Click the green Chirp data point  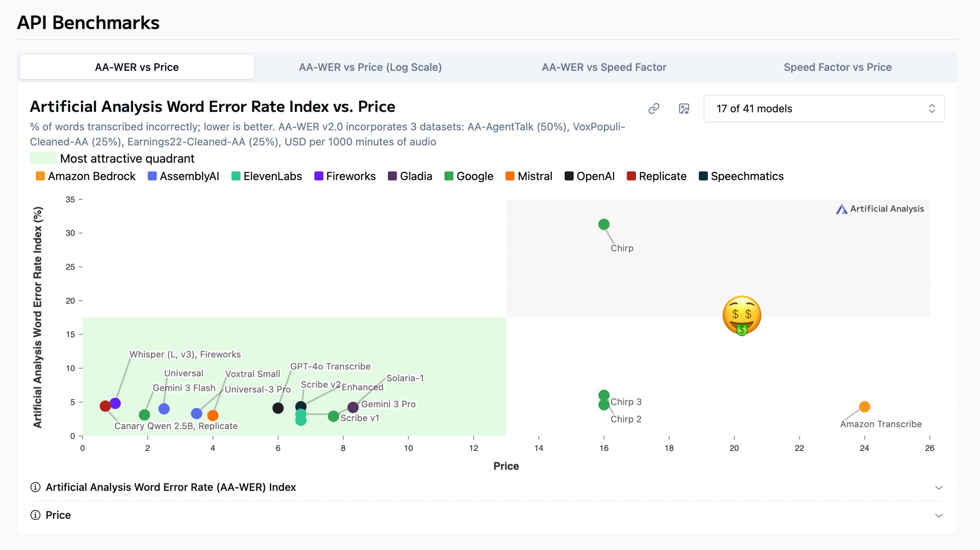[x=604, y=224]
